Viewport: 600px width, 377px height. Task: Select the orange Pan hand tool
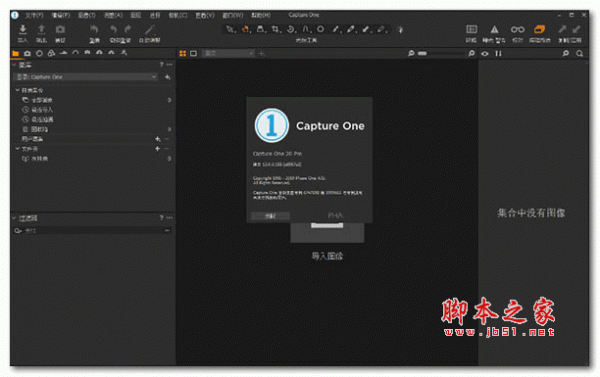245,29
